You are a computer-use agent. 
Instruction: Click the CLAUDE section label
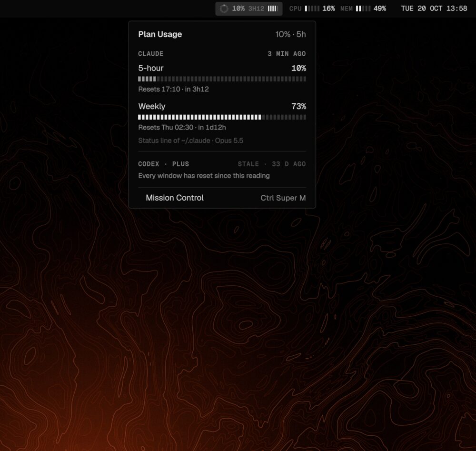point(150,54)
